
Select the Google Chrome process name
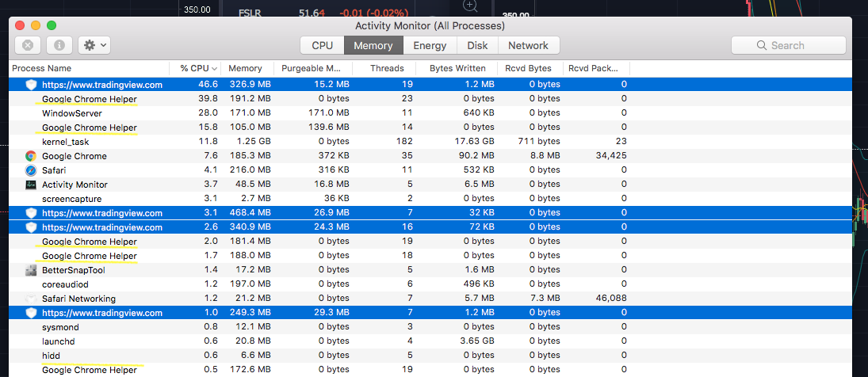click(75, 157)
